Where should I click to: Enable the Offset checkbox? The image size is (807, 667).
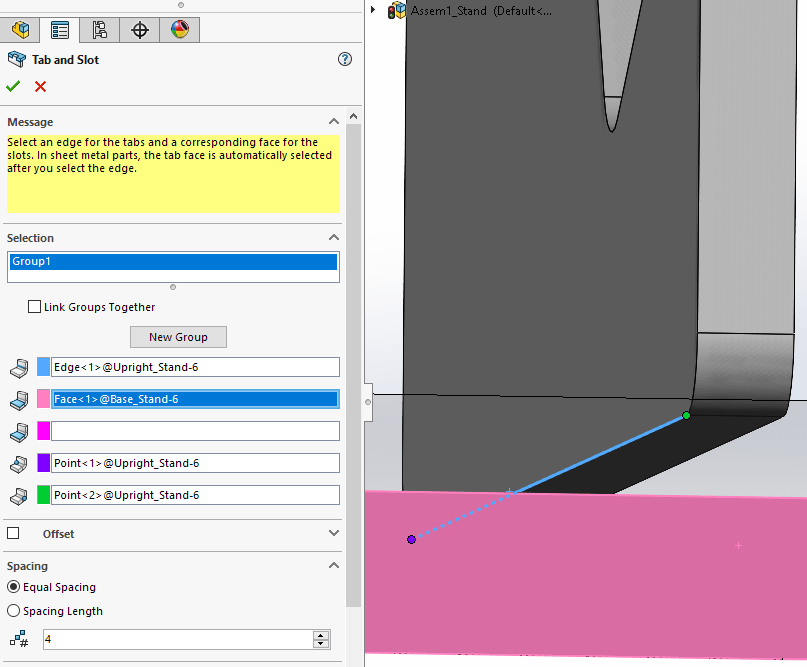[x=13, y=534]
